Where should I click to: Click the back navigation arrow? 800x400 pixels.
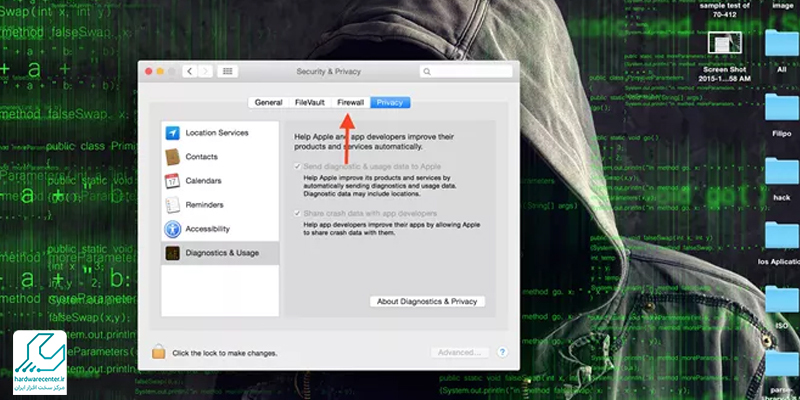pyautogui.click(x=189, y=72)
